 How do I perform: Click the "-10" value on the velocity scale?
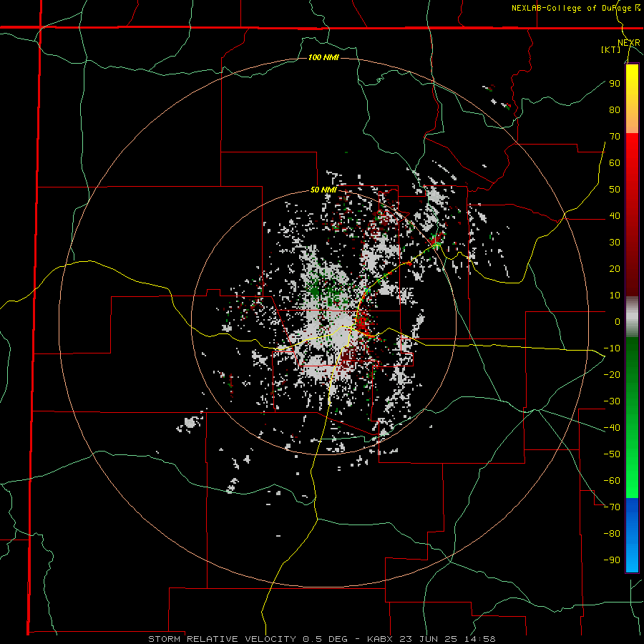(x=612, y=348)
